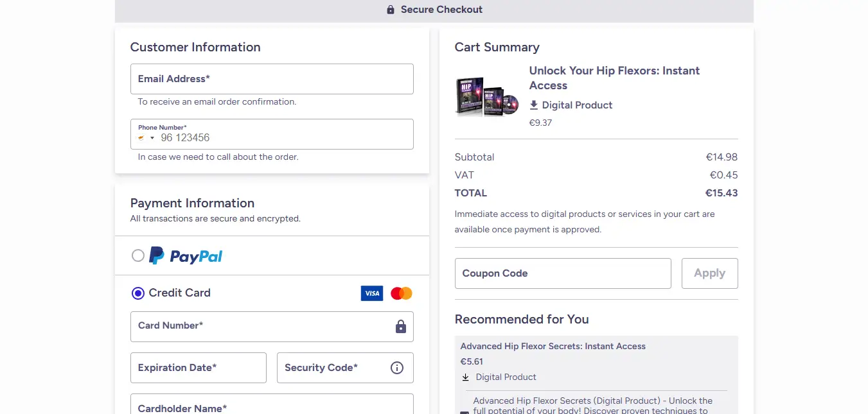The image size is (868, 414).
Task: Click the Mastercard logo
Action: point(401,293)
